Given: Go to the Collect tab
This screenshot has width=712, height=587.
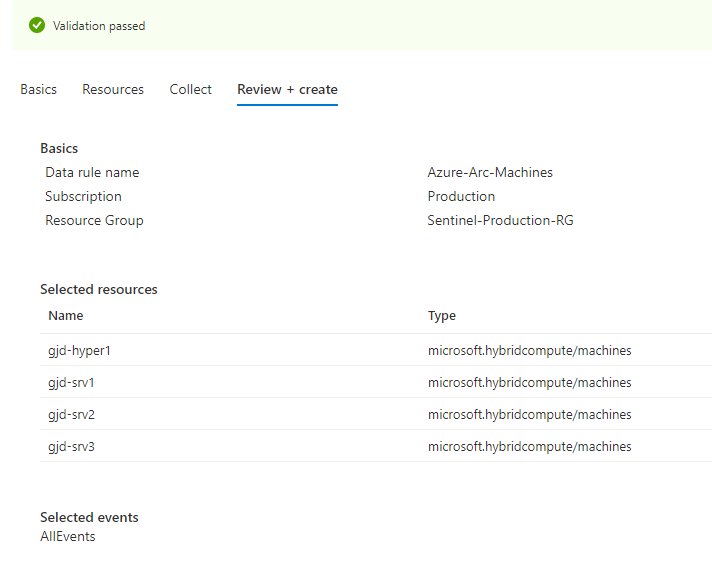Looking at the screenshot, I should 190,89.
